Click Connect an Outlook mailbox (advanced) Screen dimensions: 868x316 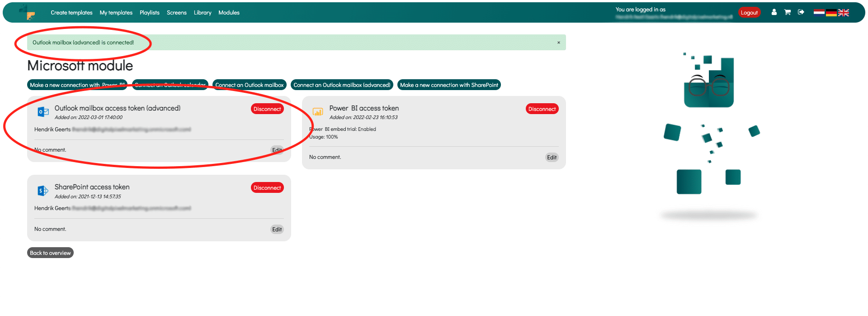pos(342,85)
